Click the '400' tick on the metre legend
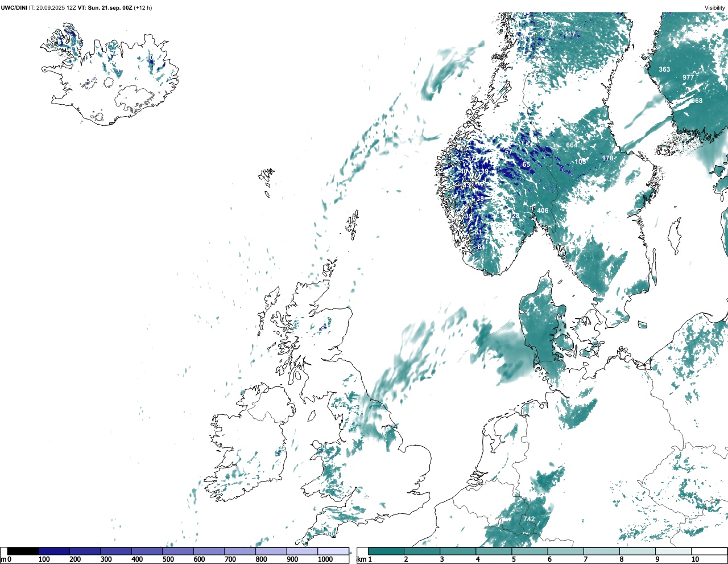Image resolution: width=728 pixels, height=564 pixels. [137, 559]
